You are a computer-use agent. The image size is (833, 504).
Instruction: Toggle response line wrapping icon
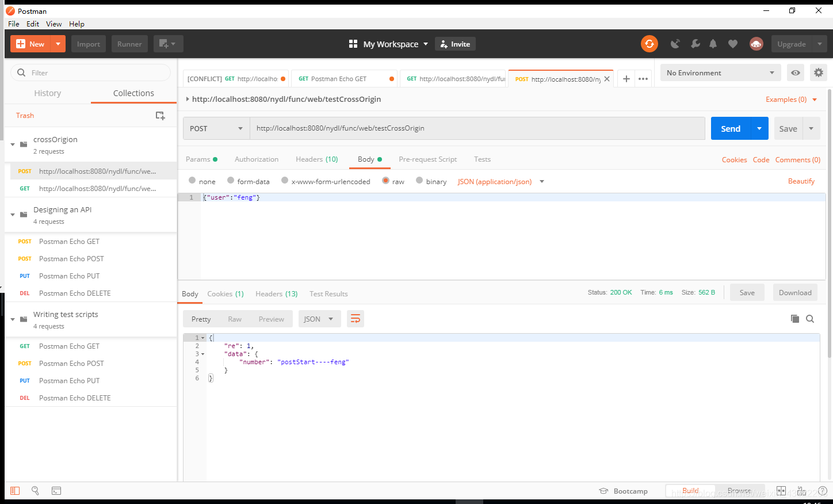356,319
